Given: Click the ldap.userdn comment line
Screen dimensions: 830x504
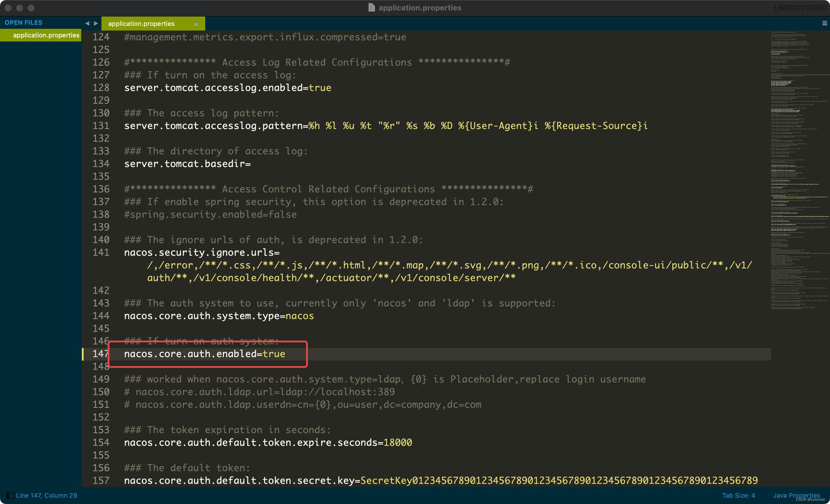Looking at the screenshot, I should pos(303,404).
